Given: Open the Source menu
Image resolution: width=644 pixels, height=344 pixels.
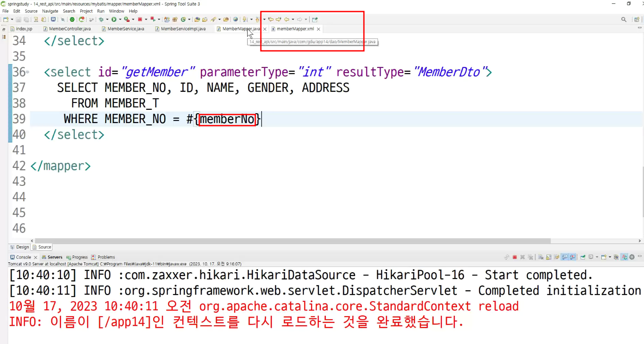Looking at the screenshot, I should point(31,11).
